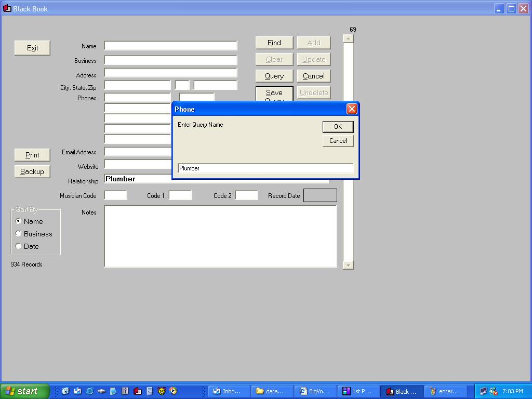Open the calculator Quick Launch icon
This screenshot has width=532, height=399.
coord(150,391)
